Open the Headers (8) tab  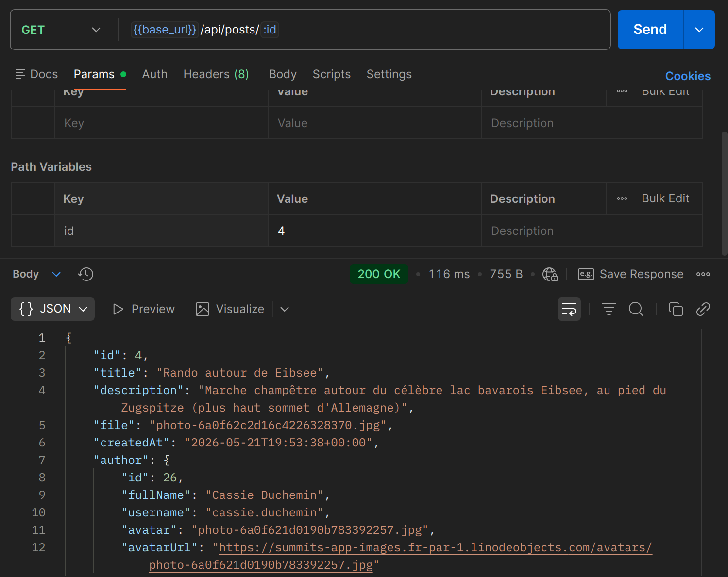(x=216, y=74)
